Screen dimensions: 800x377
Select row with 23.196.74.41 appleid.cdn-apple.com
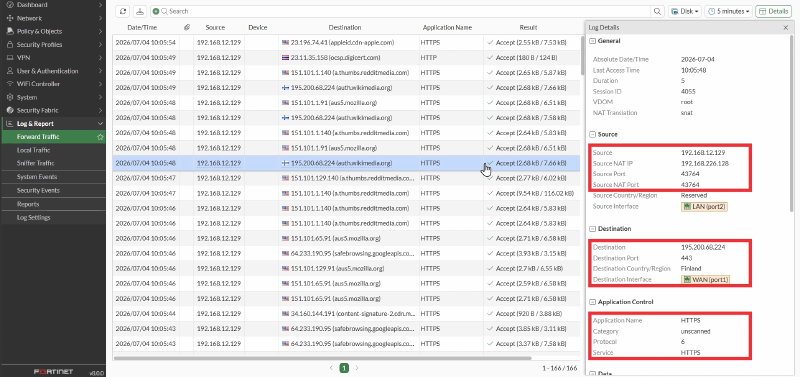click(346, 42)
